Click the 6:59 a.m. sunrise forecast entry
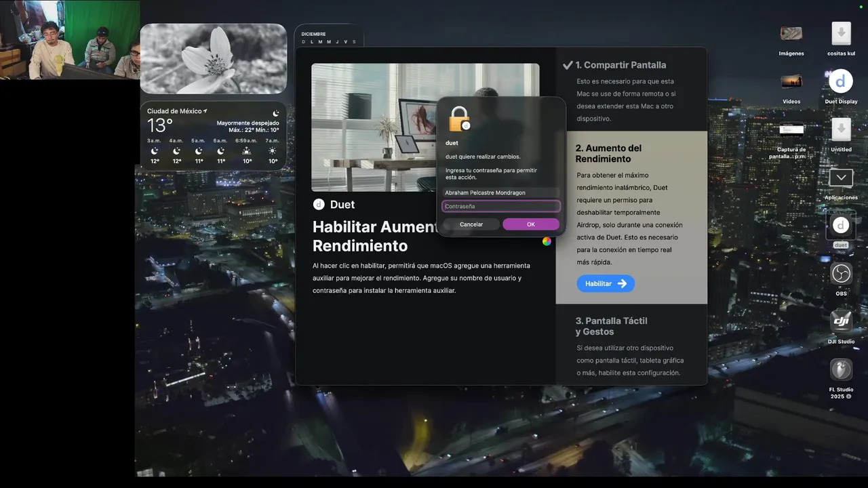 click(x=246, y=151)
